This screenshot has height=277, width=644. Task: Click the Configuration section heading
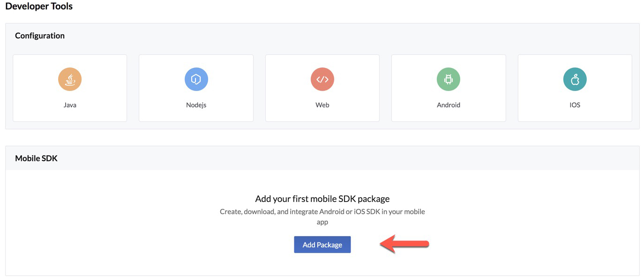[40, 36]
